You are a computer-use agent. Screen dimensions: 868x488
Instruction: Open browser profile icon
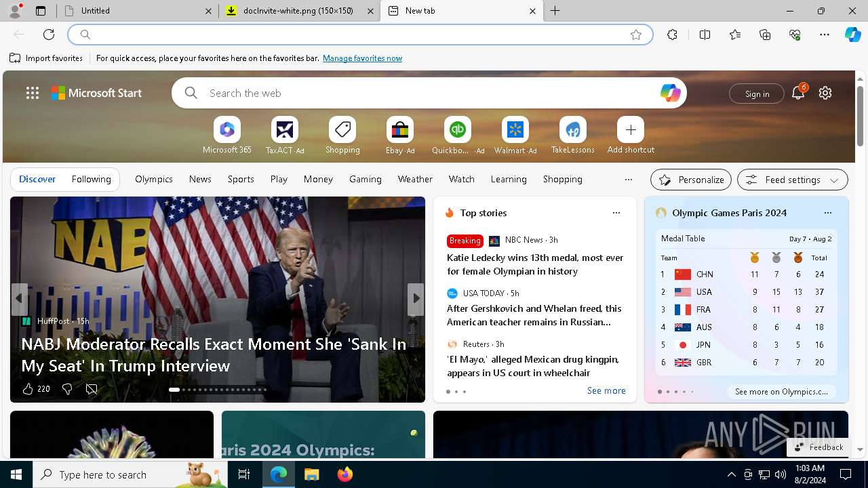pos(15,11)
